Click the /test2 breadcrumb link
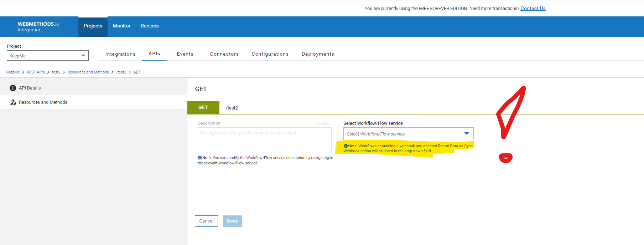The height and width of the screenshot is (245, 644). pos(121,72)
